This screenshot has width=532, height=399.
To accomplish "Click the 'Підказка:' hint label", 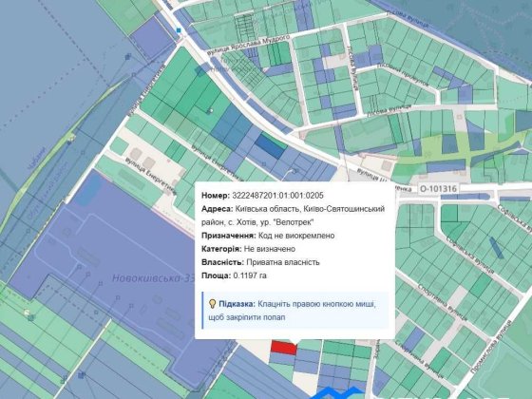I will click(237, 304).
